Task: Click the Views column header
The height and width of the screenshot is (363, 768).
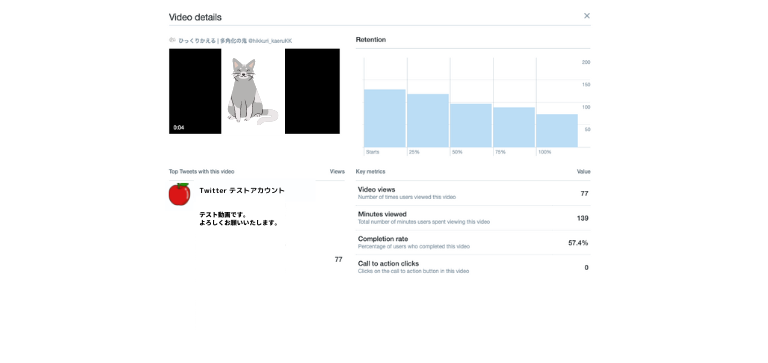Action: (x=337, y=172)
